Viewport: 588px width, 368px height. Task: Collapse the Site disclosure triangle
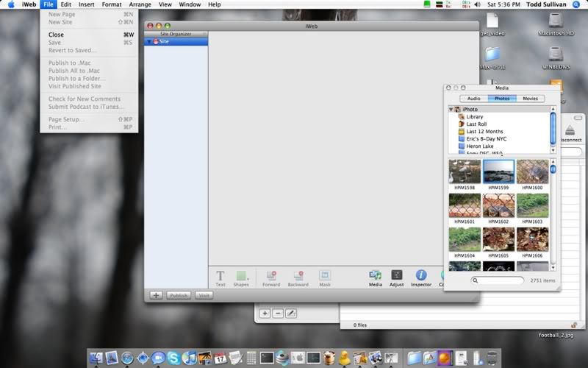[x=149, y=42]
